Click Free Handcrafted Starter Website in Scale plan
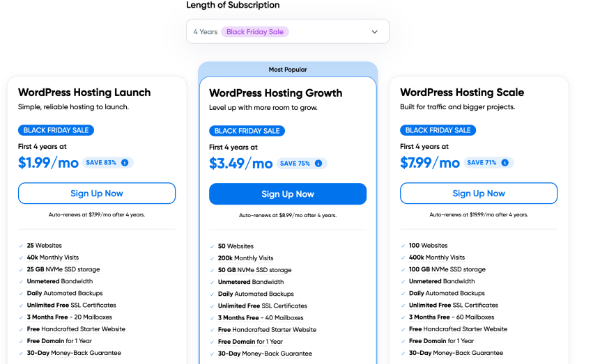This screenshot has height=364, width=616. [458, 329]
